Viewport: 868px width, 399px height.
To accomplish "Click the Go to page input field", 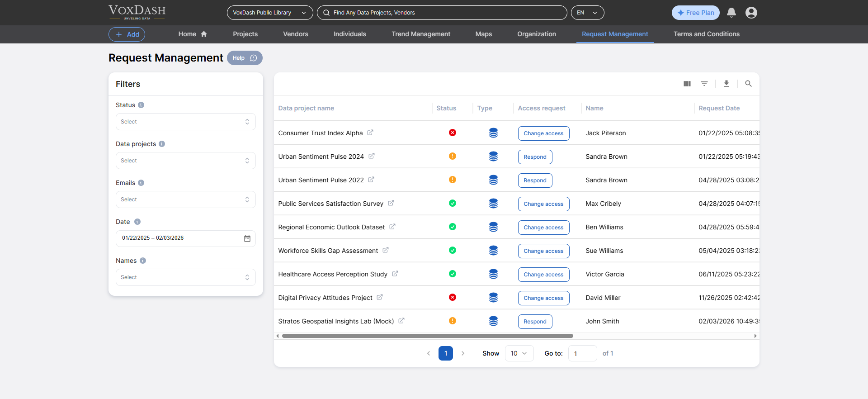I will [582, 353].
